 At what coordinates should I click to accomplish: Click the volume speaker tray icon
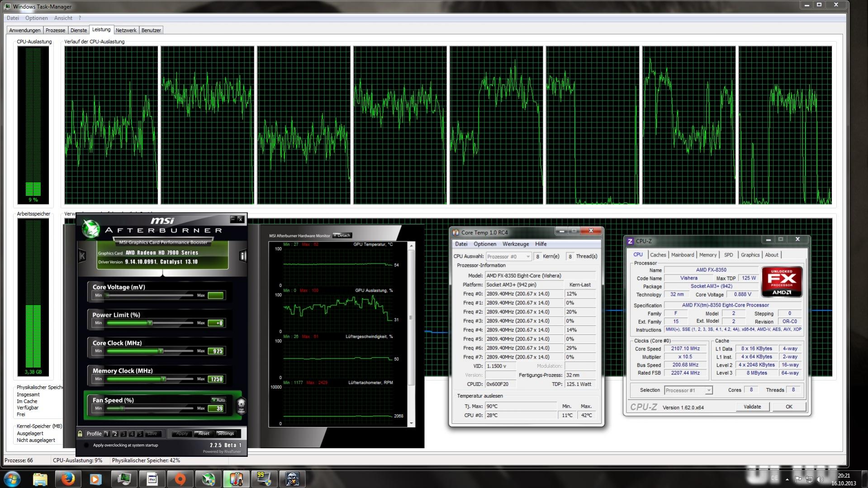(x=821, y=479)
